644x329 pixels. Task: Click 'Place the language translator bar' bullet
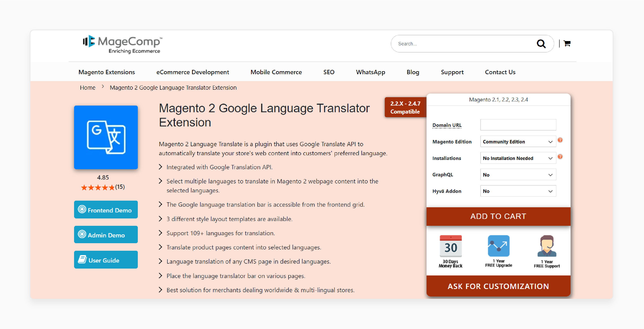pyautogui.click(x=236, y=276)
